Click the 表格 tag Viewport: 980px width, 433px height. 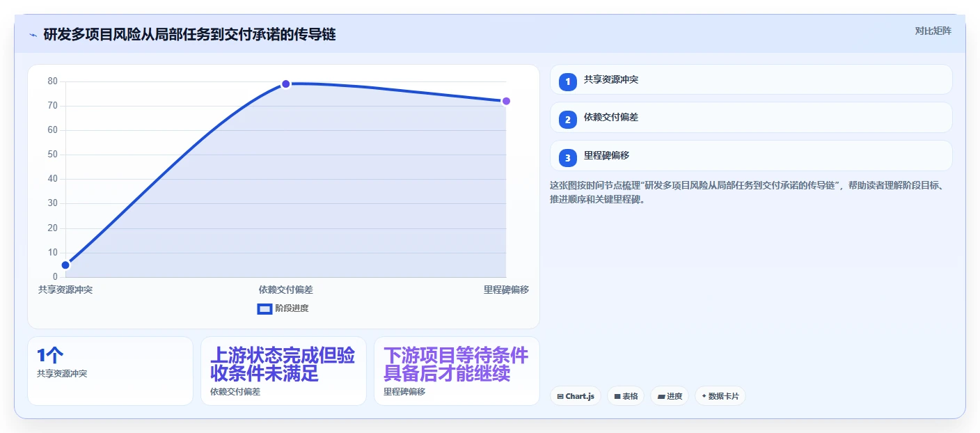(x=626, y=396)
